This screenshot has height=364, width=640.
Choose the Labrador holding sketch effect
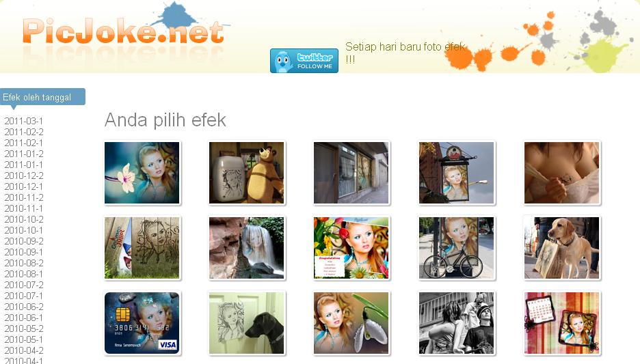[x=561, y=248]
